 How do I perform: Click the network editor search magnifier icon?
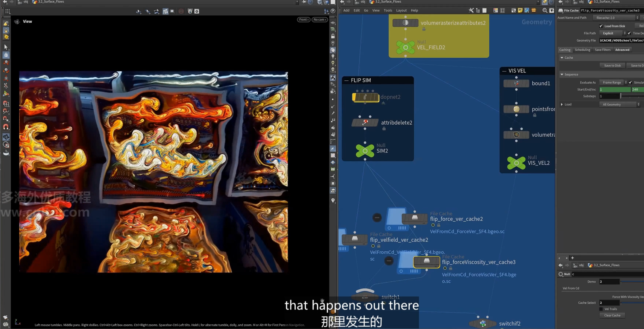(545, 10)
